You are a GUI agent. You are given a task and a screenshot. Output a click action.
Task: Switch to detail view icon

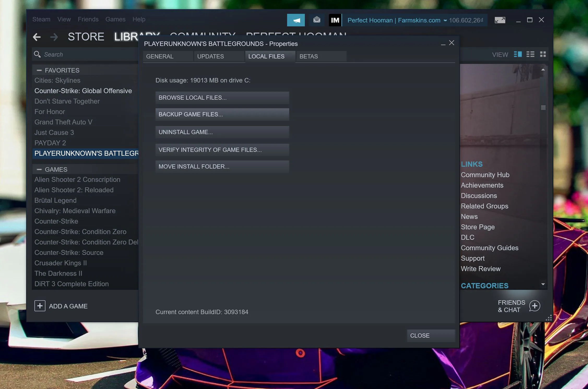(518, 54)
